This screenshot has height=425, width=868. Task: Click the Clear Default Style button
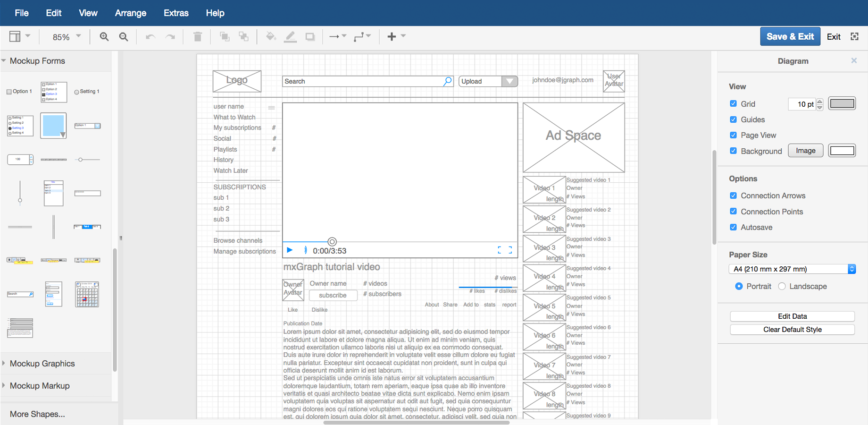click(x=792, y=329)
